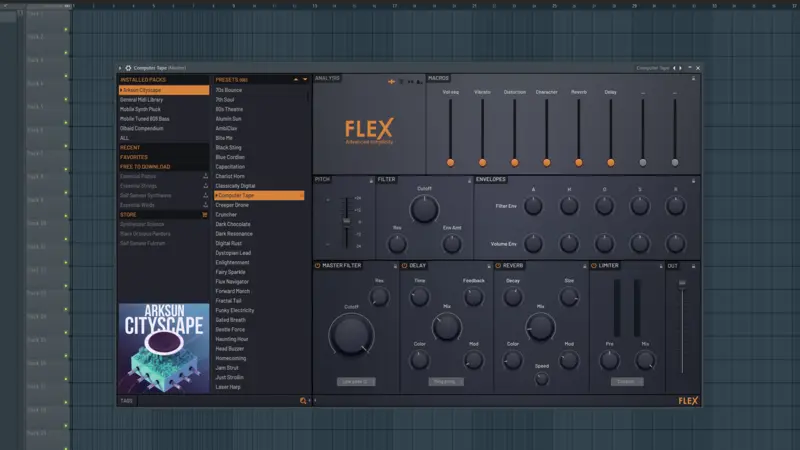Viewport: 800px width, 450px height.
Task: Click the Distortion macro slider handle
Action: 514,163
